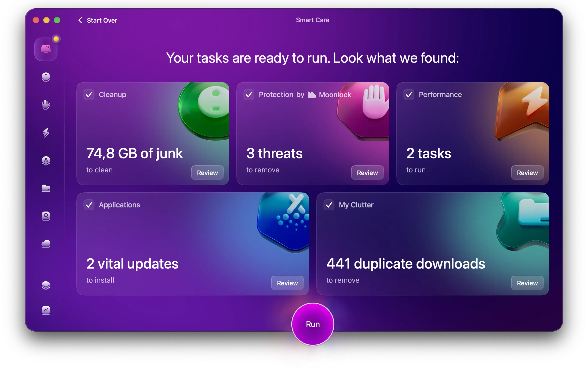Toggle the My Clutter checkbox

pyautogui.click(x=329, y=205)
